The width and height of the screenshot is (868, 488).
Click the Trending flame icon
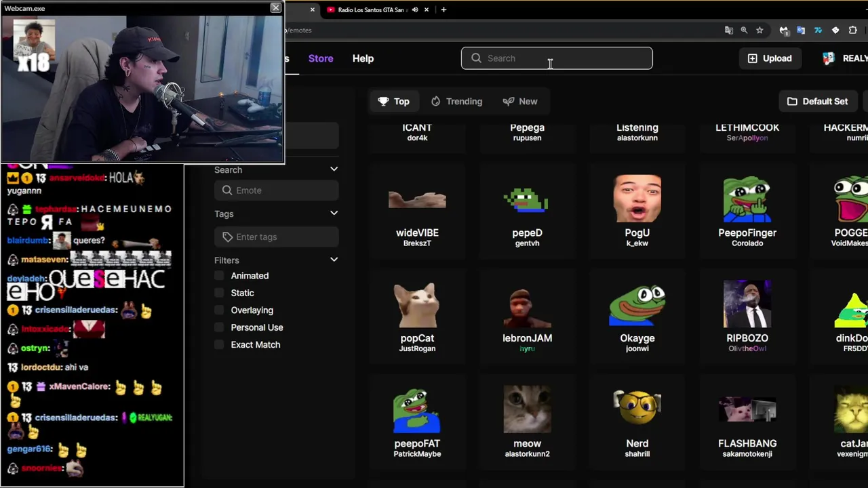click(x=435, y=101)
